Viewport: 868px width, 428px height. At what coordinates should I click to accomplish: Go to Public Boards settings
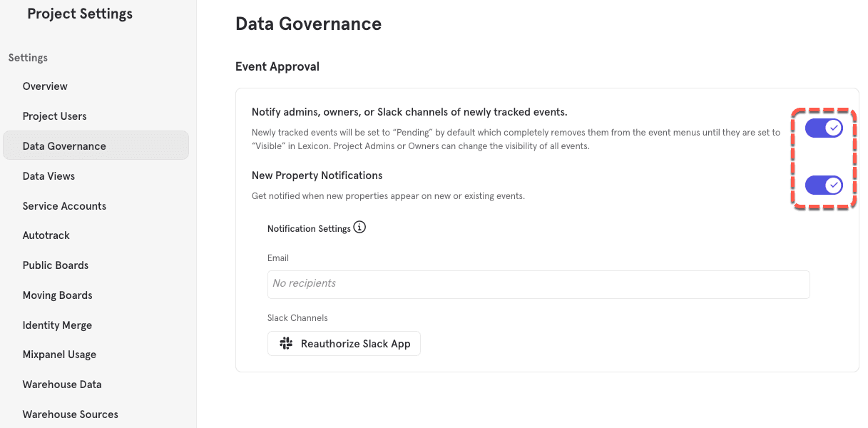(x=55, y=265)
